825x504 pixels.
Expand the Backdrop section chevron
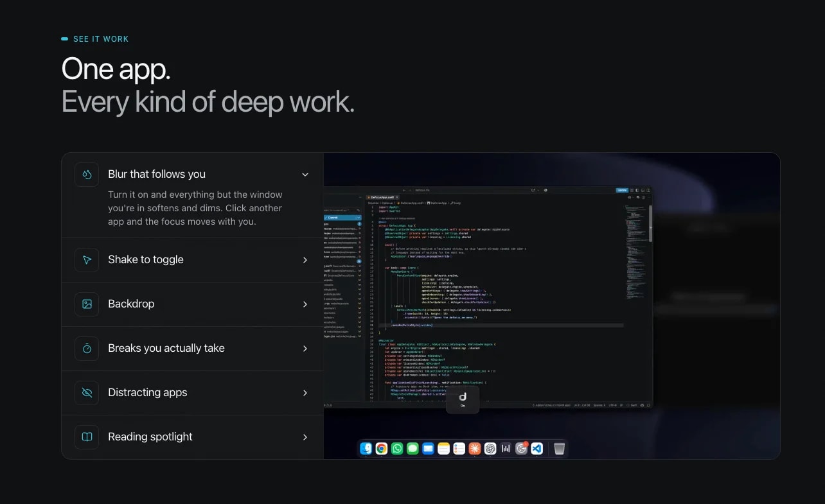(305, 304)
